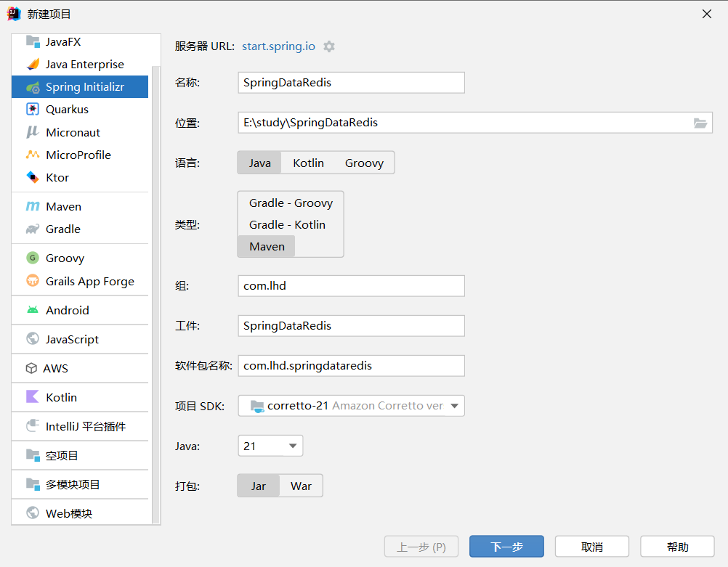Click the Maven m icon
728x567 pixels.
[x=33, y=206]
